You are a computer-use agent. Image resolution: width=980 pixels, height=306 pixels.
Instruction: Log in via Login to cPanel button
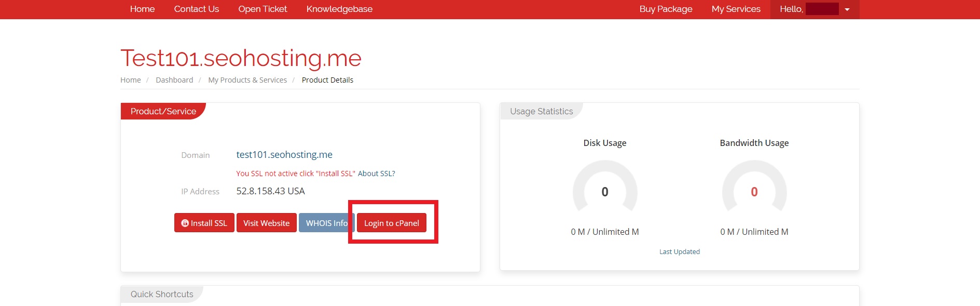click(392, 223)
